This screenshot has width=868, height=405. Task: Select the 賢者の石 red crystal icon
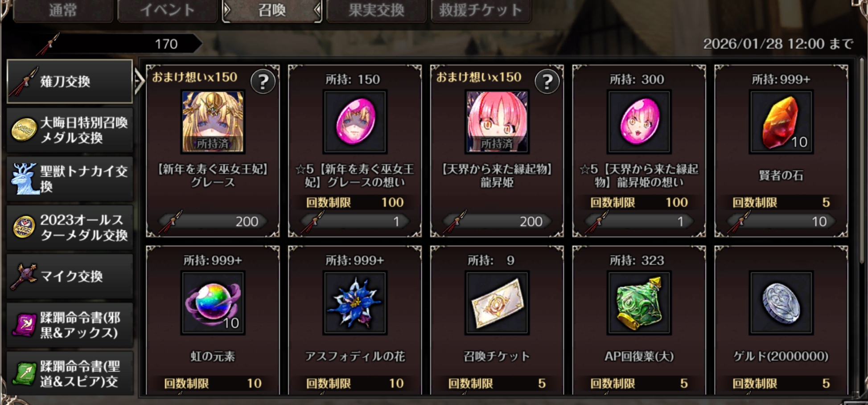(x=781, y=122)
